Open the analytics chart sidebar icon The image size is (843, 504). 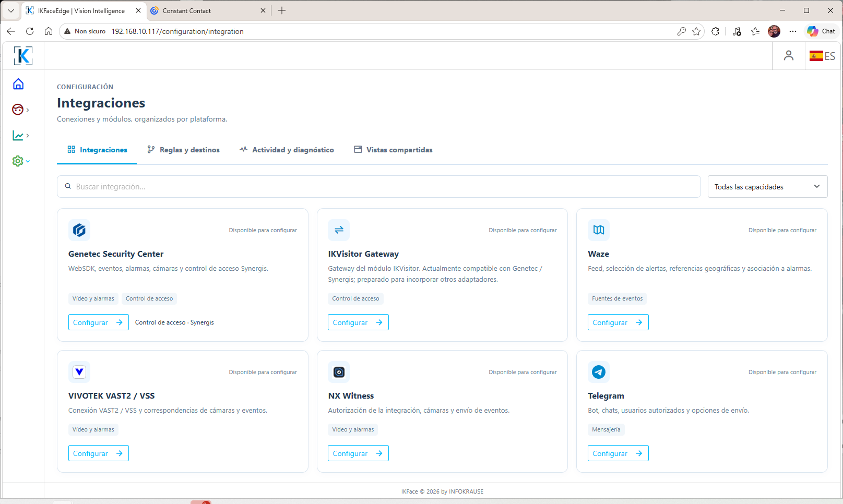point(18,136)
